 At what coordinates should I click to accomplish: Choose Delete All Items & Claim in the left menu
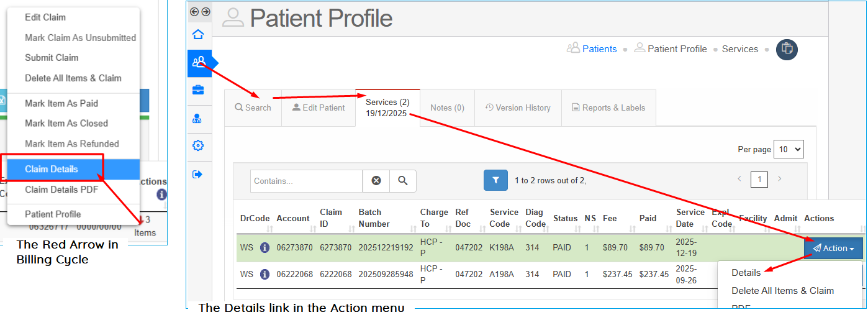pos(73,78)
